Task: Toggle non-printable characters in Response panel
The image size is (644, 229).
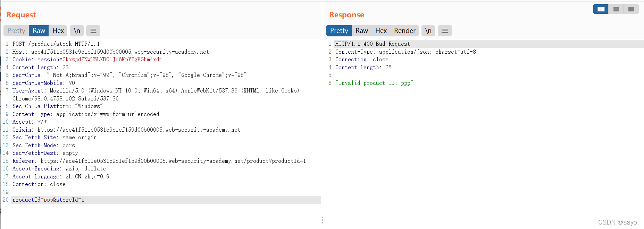Action: coord(428,31)
